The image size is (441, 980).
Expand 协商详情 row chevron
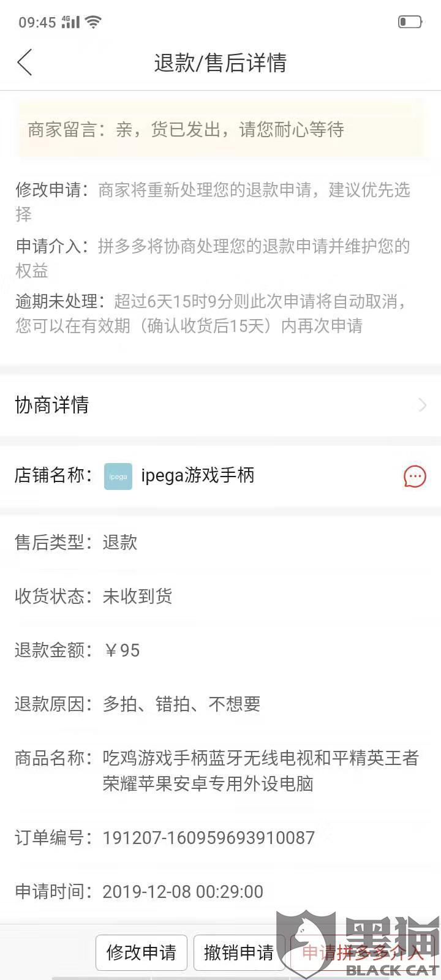coord(422,405)
